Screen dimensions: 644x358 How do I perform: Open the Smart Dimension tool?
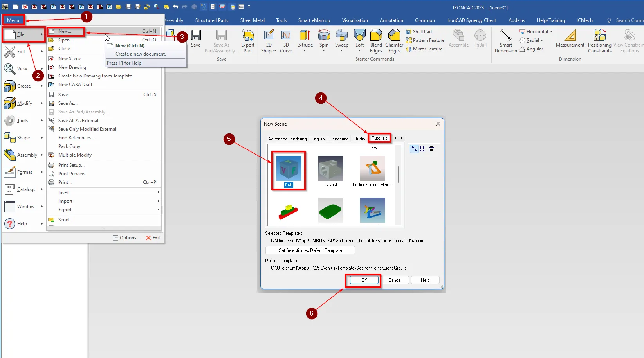[x=505, y=40]
